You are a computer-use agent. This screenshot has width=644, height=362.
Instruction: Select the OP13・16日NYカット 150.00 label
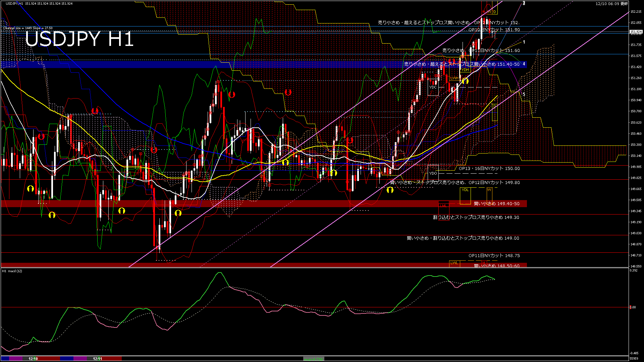(489, 168)
